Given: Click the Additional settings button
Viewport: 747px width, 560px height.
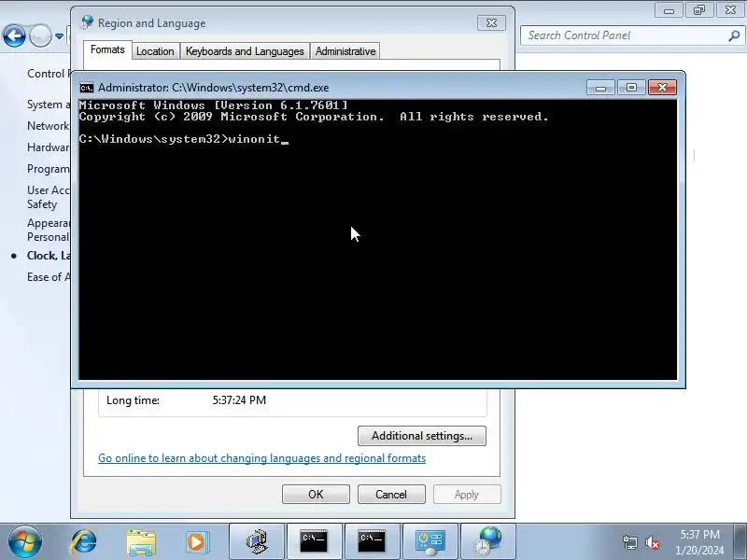Looking at the screenshot, I should (x=422, y=436).
